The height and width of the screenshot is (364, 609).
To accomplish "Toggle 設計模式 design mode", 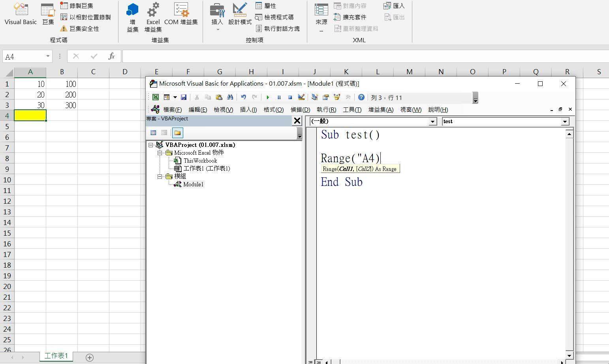I will tap(240, 15).
